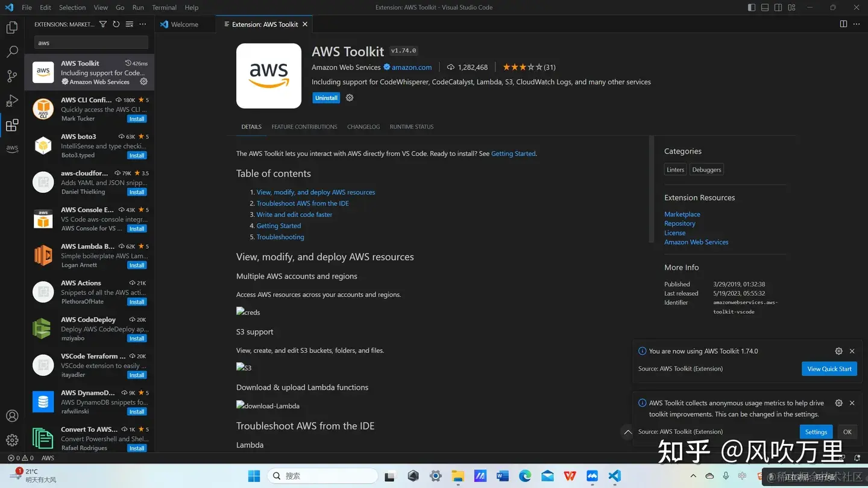Open the Windows Start menu
Image resolution: width=868 pixels, height=488 pixels.
click(254, 476)
